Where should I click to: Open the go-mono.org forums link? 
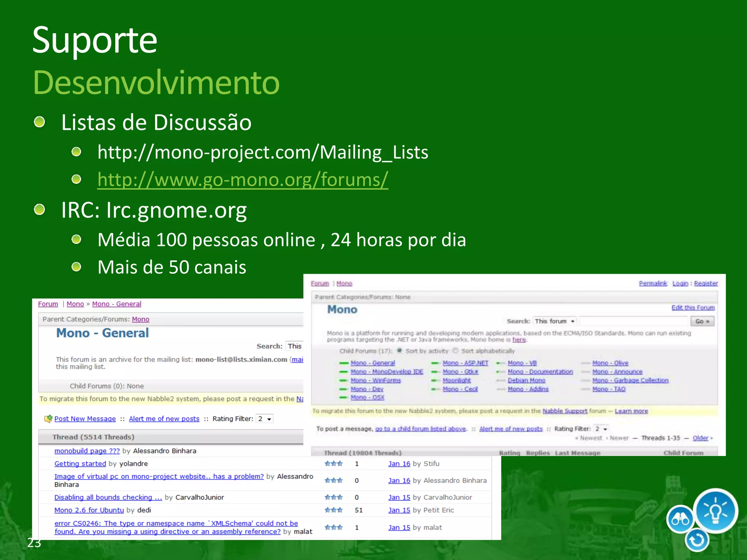pyautogui.click(x=243, y=179)
